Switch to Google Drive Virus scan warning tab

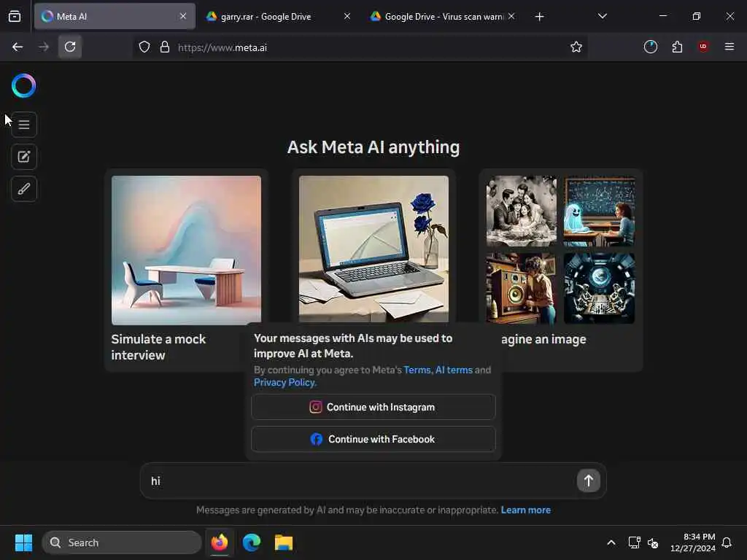(x=442, y=16)
